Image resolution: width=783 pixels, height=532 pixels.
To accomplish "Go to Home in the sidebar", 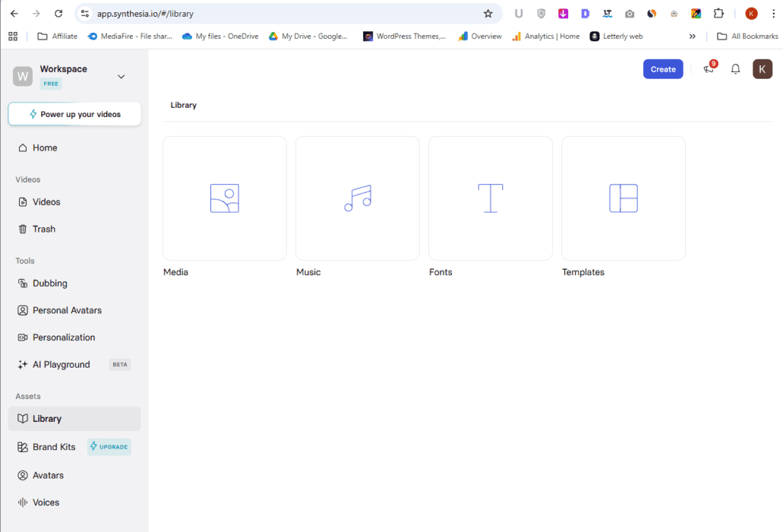I will coord(74,148).
